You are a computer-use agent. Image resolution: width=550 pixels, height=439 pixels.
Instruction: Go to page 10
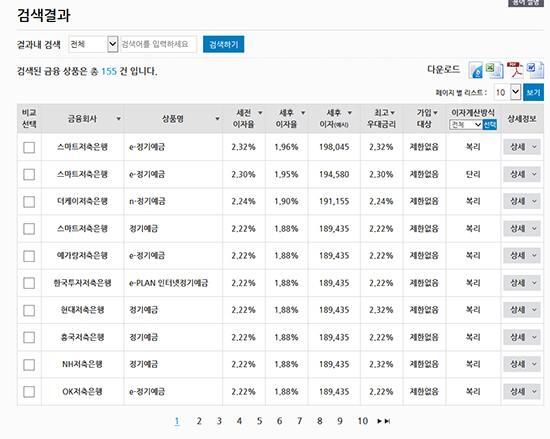pos(363,421)
